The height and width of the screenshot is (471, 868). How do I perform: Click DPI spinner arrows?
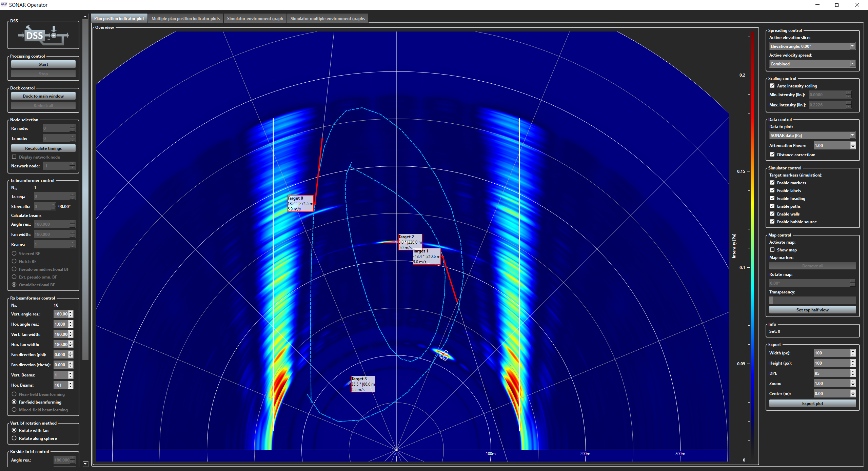pyautogui.click(x=853, y=373)
